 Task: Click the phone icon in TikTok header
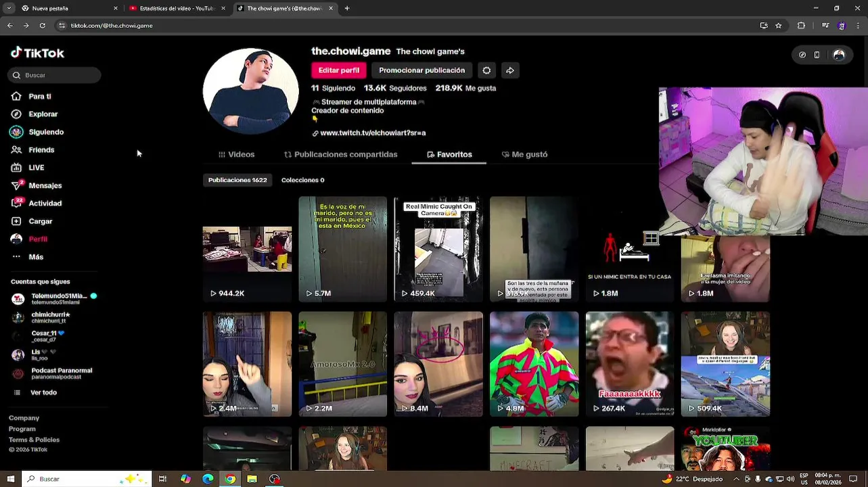[817, 55]
